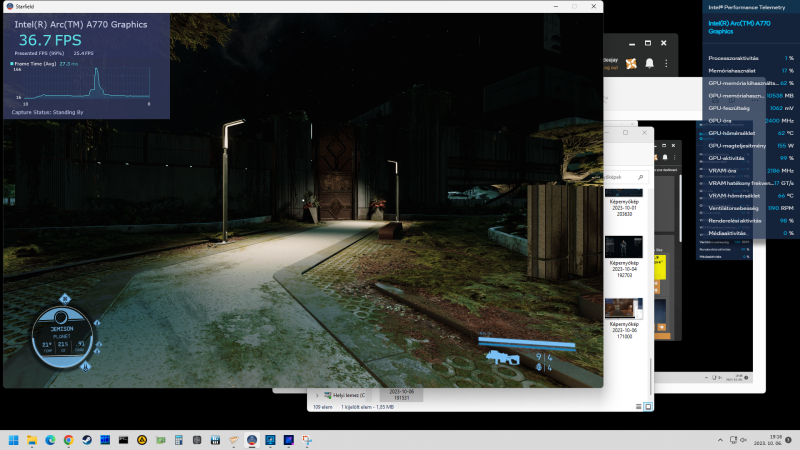The height and width of the screenshot is (450, 800).
Task: Click the weapon icon in Starfield HUD
Action: 503,358
